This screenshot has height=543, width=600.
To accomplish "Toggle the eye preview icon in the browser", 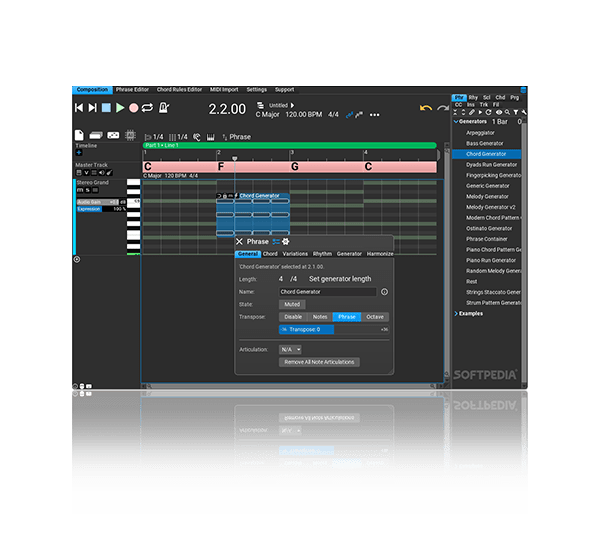I will [x=499, y=113].
